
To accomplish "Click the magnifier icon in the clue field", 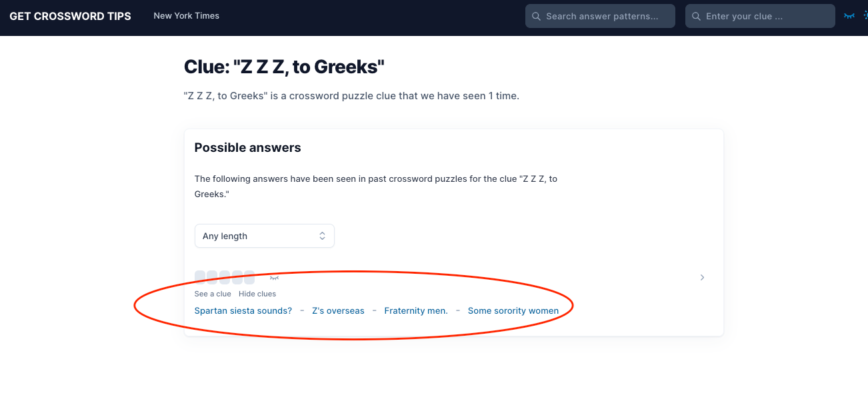I will pos(696,17).
